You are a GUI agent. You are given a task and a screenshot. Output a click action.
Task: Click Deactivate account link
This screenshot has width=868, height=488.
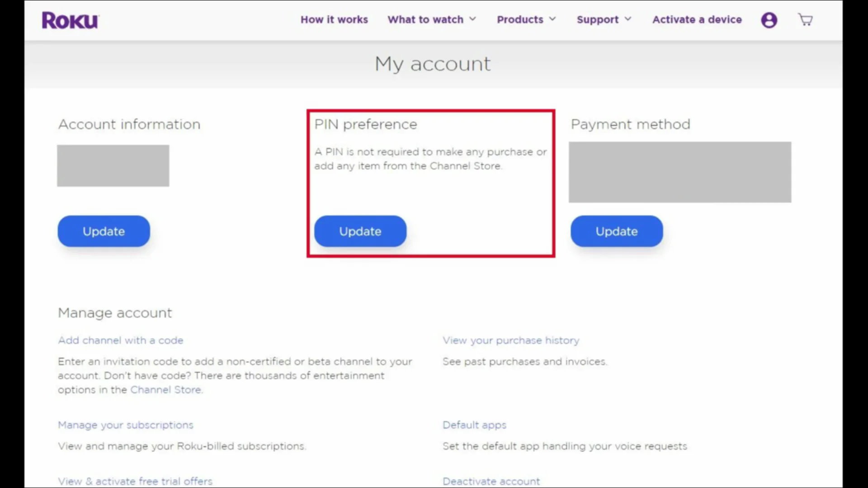pos(491,481)
